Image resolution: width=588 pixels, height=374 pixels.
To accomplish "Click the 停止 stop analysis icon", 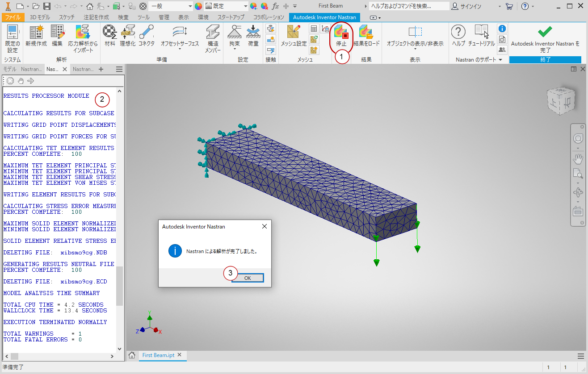I will coord(341,32).
